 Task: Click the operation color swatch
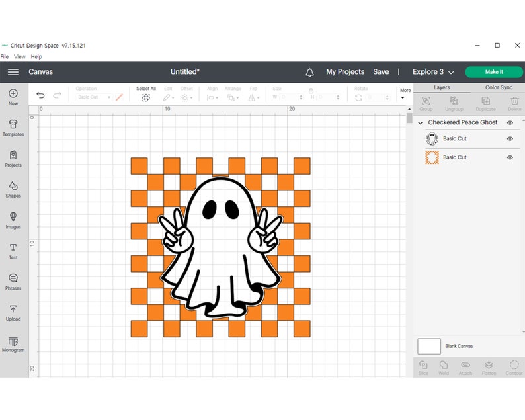coord(119,97)
